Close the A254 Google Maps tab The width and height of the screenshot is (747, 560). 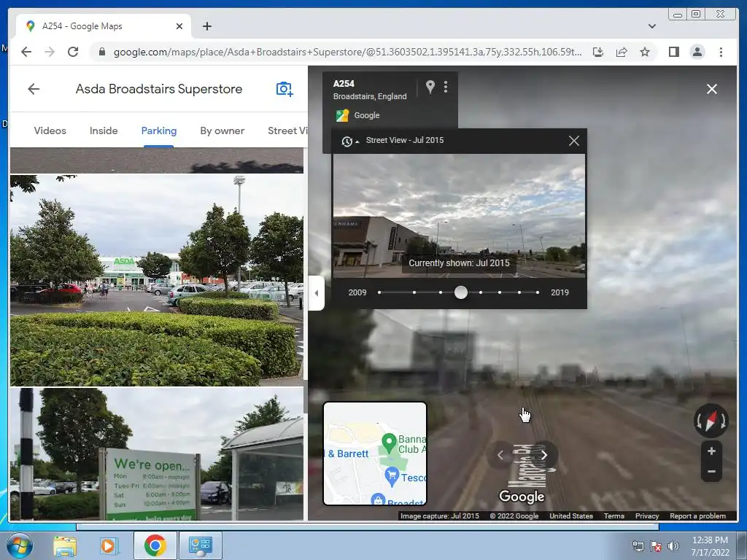[179, 26]
